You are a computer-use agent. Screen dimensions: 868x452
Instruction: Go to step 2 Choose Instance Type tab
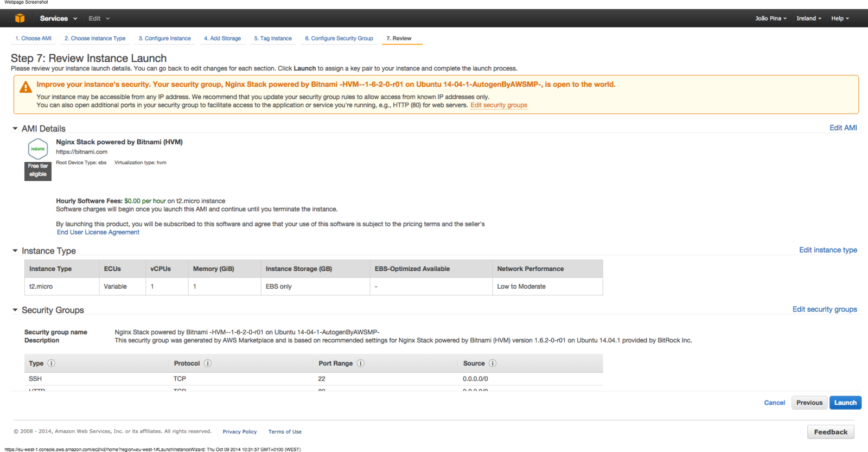[x=95, y=39]
